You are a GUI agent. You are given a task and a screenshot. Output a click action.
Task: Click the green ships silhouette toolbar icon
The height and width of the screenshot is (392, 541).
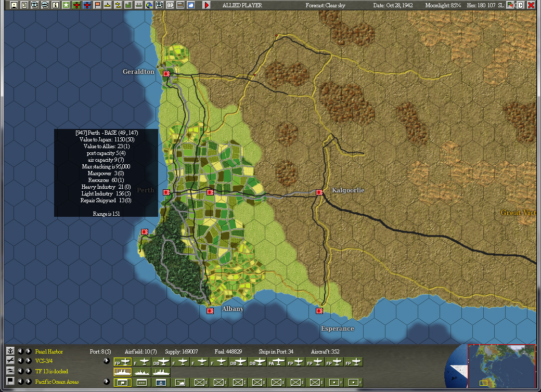(138, 5)
